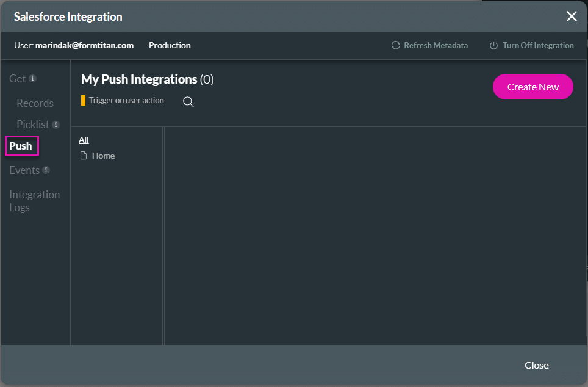Open the push integrations search
The image size is (588, 387).
(x=188, y=101)
